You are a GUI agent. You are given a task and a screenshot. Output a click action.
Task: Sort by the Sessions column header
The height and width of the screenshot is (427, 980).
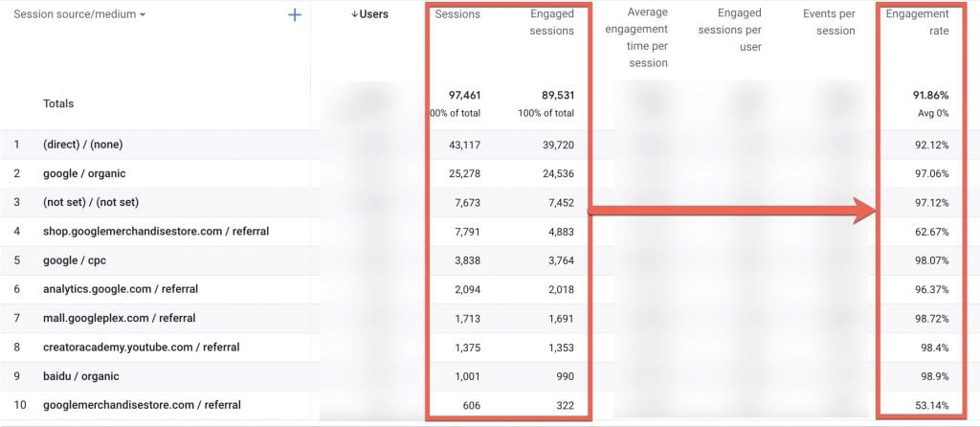(457, 15)
